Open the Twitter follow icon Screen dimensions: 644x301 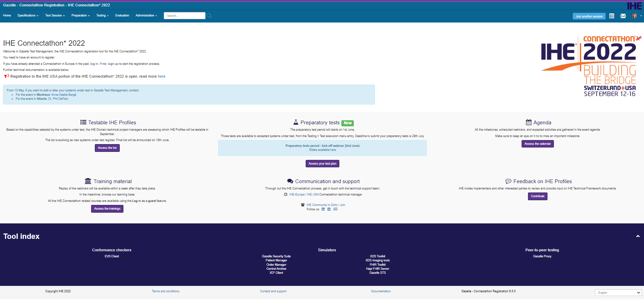pos(329,209)
